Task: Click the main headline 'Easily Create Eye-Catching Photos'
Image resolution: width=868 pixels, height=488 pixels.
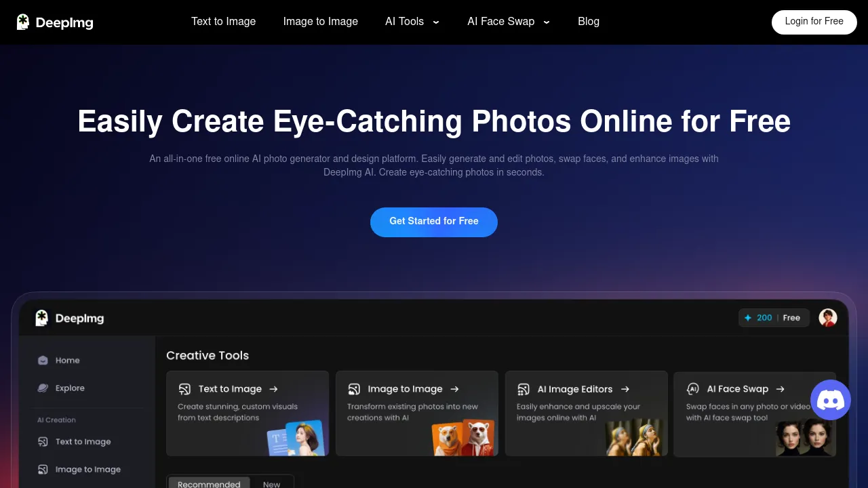Action: pos(434,122)
